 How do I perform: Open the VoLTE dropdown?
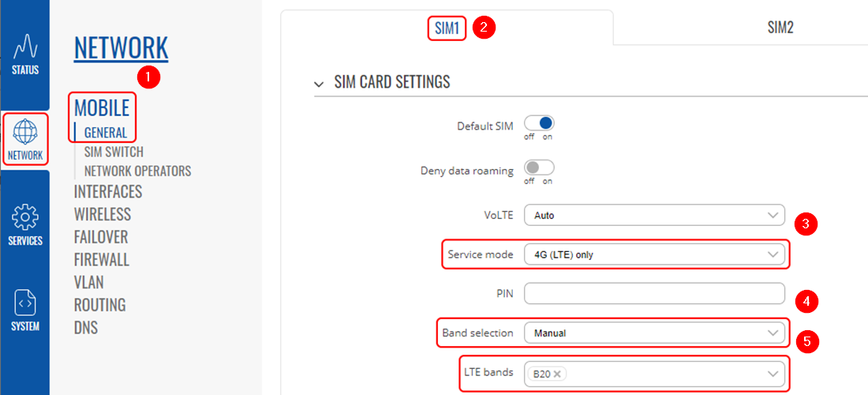(x=654, y=215)
